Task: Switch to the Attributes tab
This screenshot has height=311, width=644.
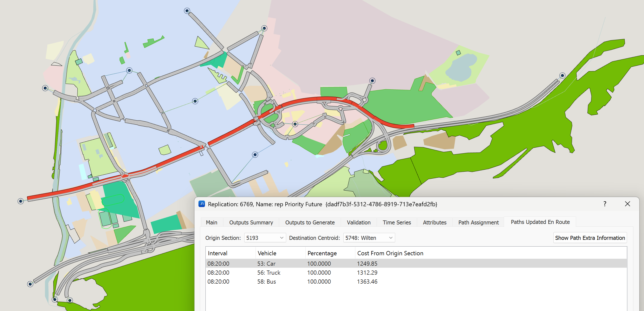Action: point(434,222)
